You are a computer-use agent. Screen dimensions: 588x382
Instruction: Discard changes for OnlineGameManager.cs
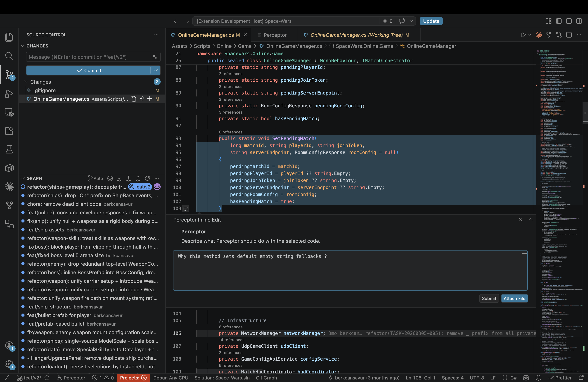coord(142,99)
